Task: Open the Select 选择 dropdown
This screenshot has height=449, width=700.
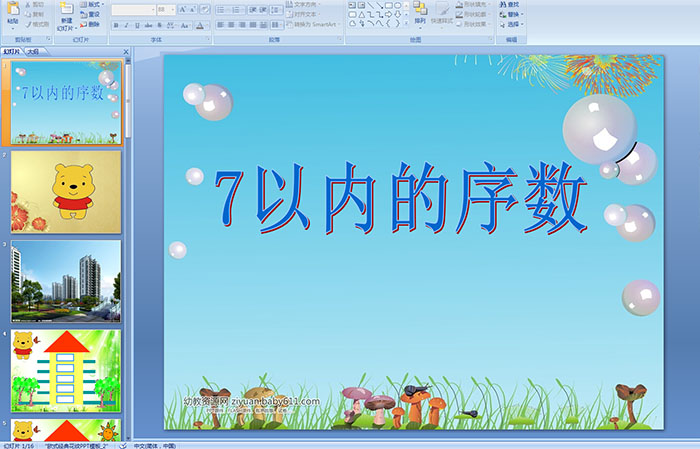Action: (x=511, y=24)
